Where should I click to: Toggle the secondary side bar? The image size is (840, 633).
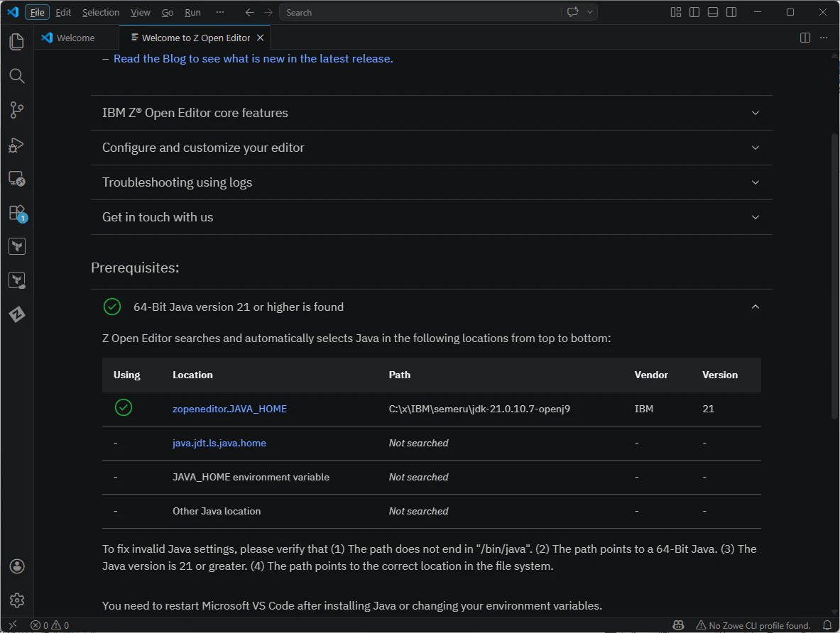tap(731, 12)
